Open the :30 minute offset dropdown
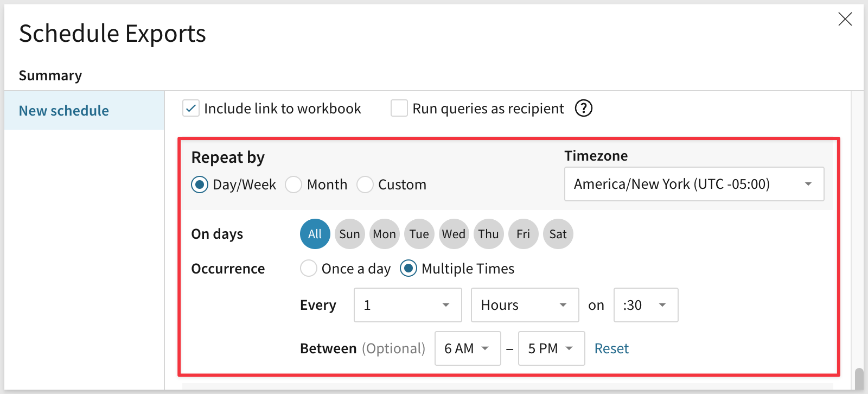This screenshot has width=868, height=394. coord(646,305)
